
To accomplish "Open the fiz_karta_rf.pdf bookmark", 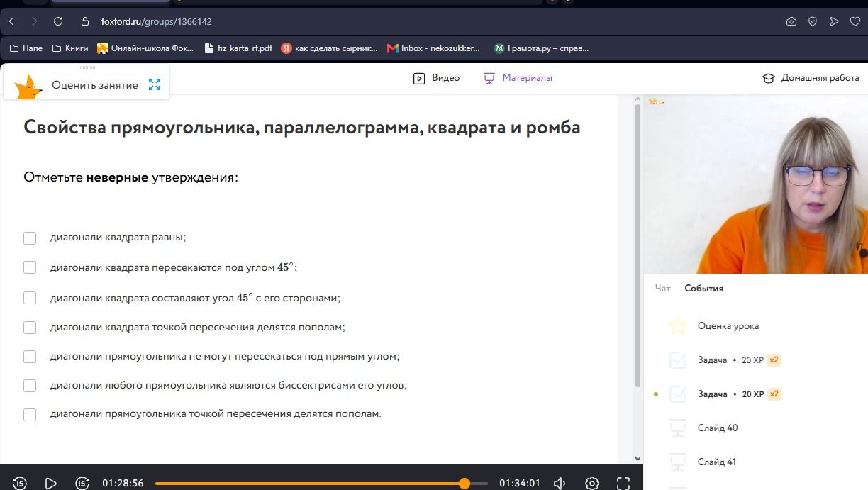I will click(x=238, y=48).
